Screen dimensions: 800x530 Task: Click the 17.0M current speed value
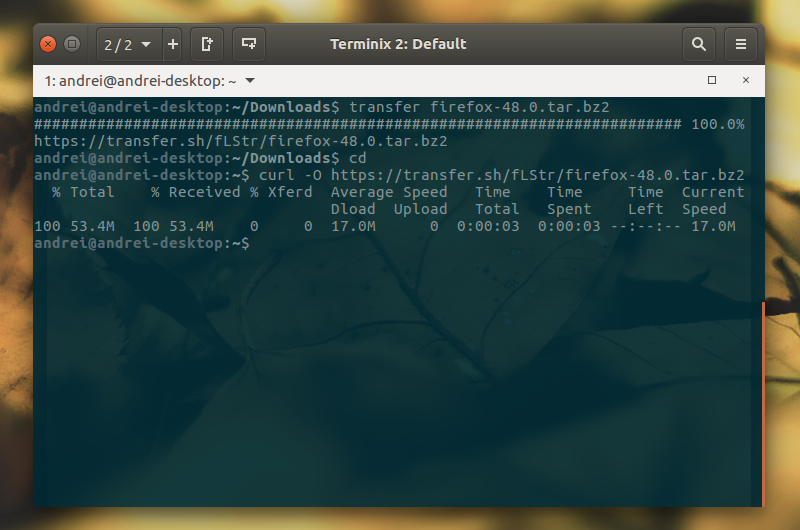click(x=713, y=226)
